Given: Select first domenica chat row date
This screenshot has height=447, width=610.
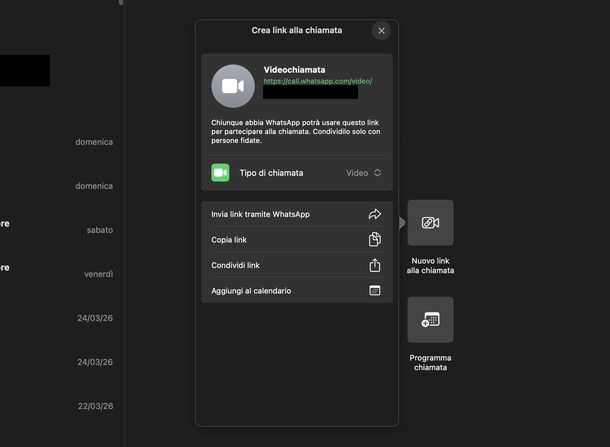Looking at the screenshot, I should coord(94,142).
